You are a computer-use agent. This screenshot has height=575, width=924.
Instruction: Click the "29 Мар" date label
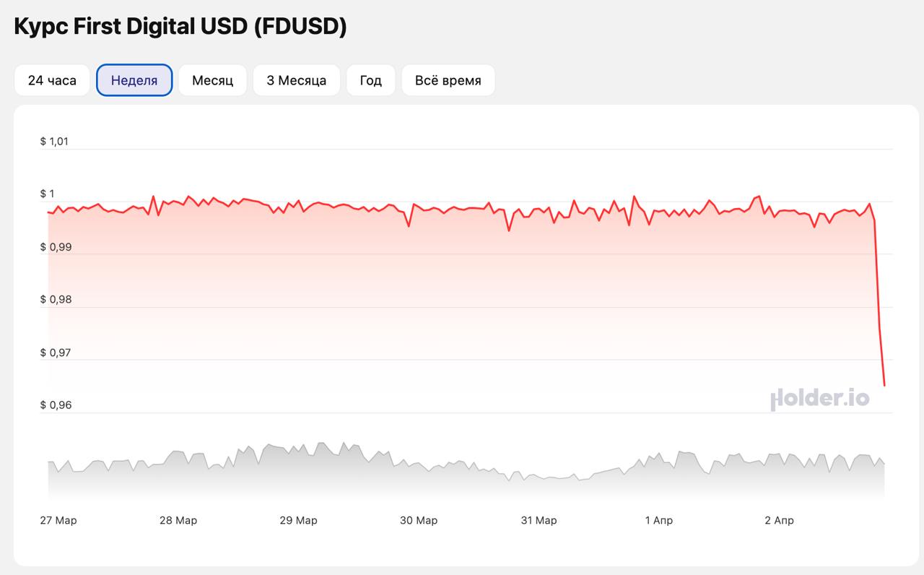(298, 520)
